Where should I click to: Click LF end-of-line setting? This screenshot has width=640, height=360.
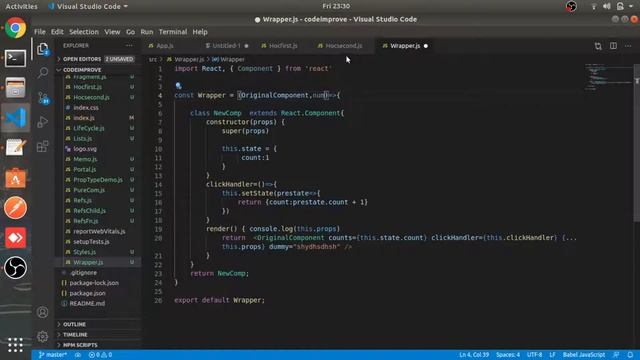(552, 355)
